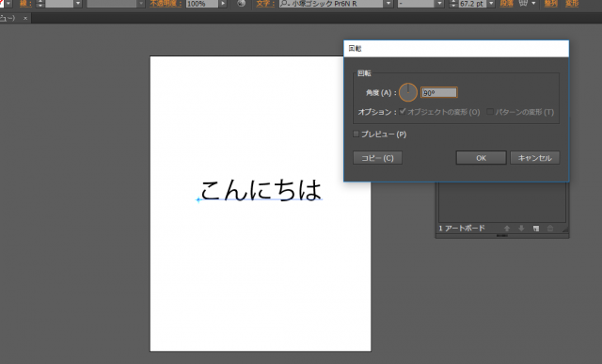The width and height of the screenshot is (602, 364).
Task: Close the document tab
Action: click(25, 18)
